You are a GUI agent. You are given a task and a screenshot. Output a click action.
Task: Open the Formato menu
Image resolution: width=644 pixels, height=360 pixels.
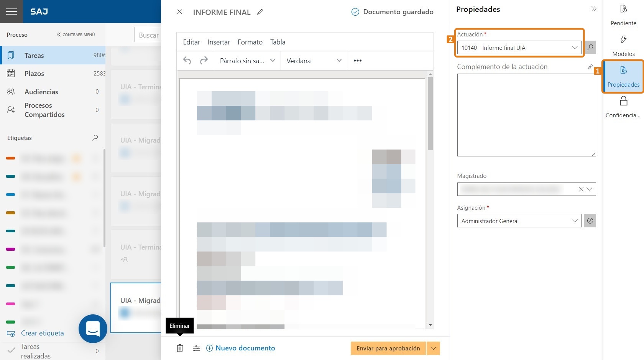250,42
